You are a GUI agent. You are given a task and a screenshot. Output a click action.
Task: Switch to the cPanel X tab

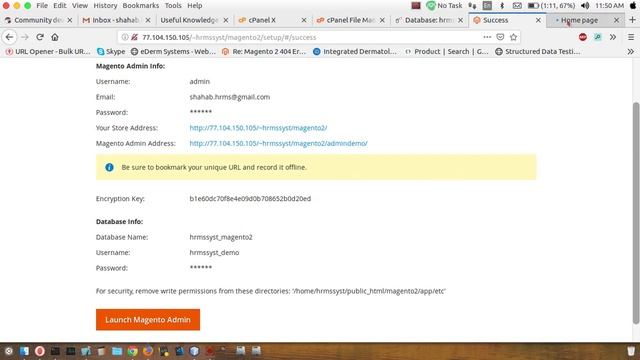tap(272, 20)
